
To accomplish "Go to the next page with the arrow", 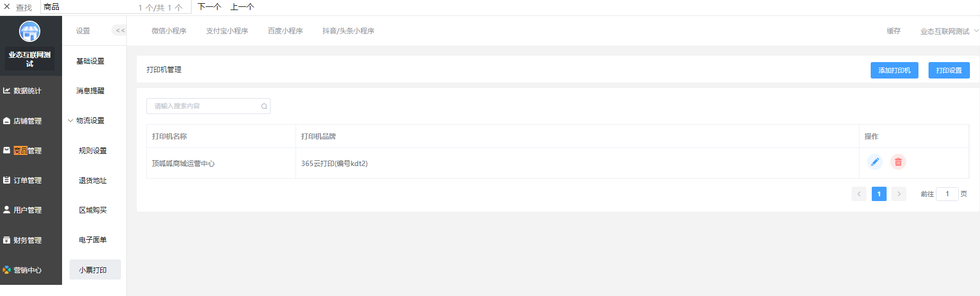I will pyautogui.click(x=899, y=194).
